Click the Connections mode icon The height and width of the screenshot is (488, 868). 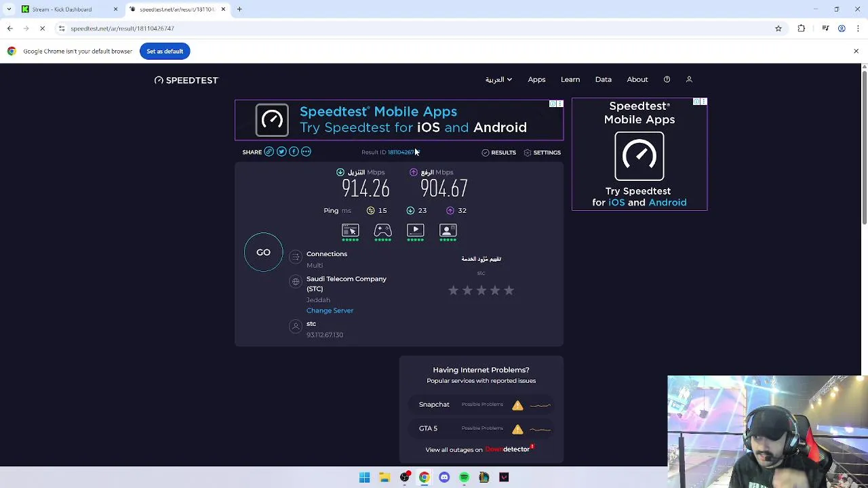click(295, 256)
